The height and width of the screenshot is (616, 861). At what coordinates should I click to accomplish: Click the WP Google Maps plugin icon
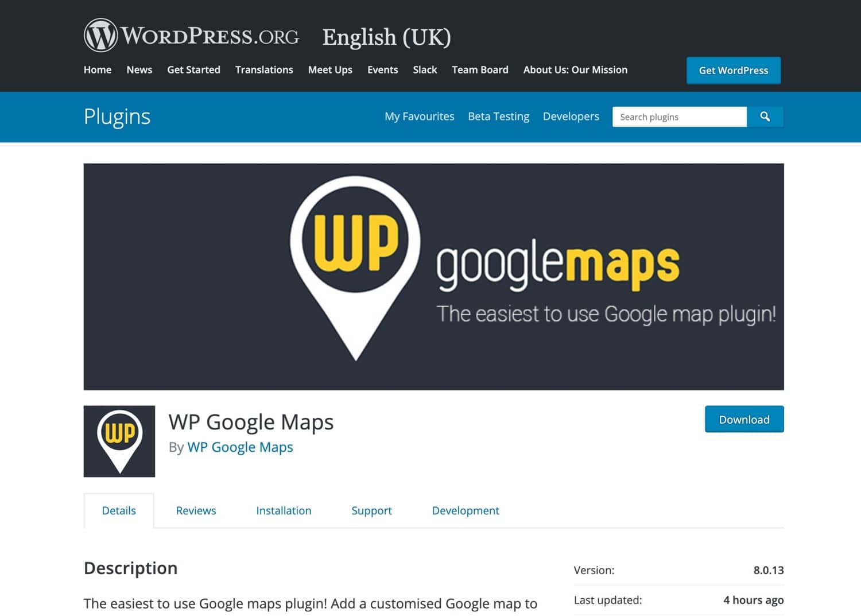pyautogui.click(x=119, y=441)
